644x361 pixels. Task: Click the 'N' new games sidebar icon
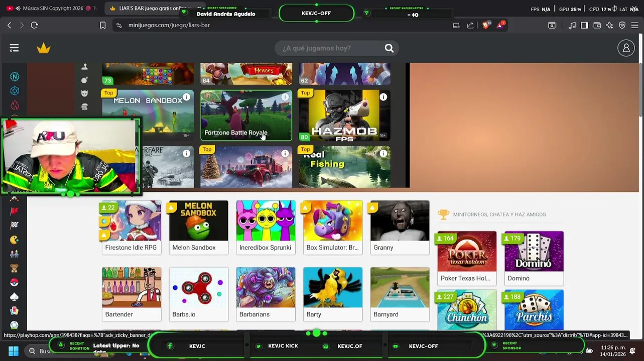click(15, 77)
